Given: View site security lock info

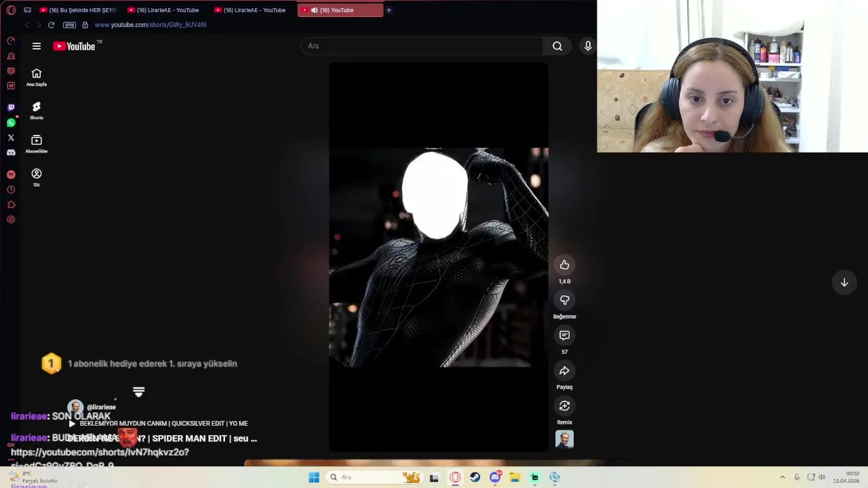Looking at the screenshot, I should tap(85, 25).
